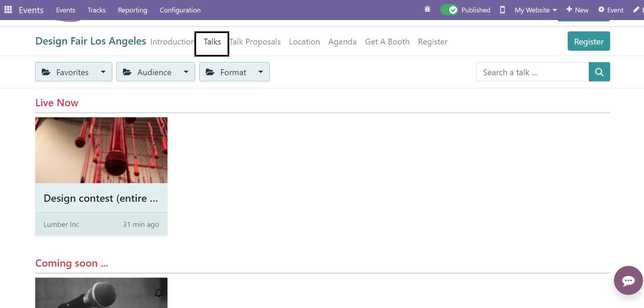Open the live chat bubble button
Image resolution: width=644 pixels, height=308 pixels.
[628, 280]
